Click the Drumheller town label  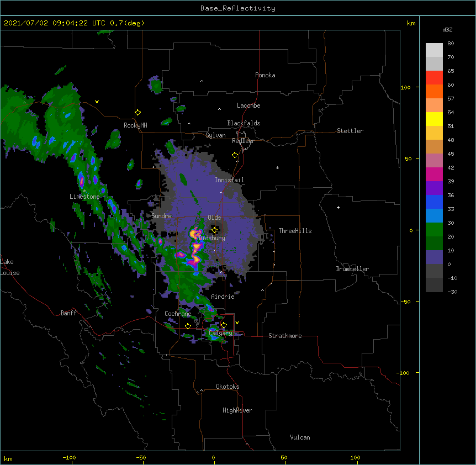coord(352,269)
